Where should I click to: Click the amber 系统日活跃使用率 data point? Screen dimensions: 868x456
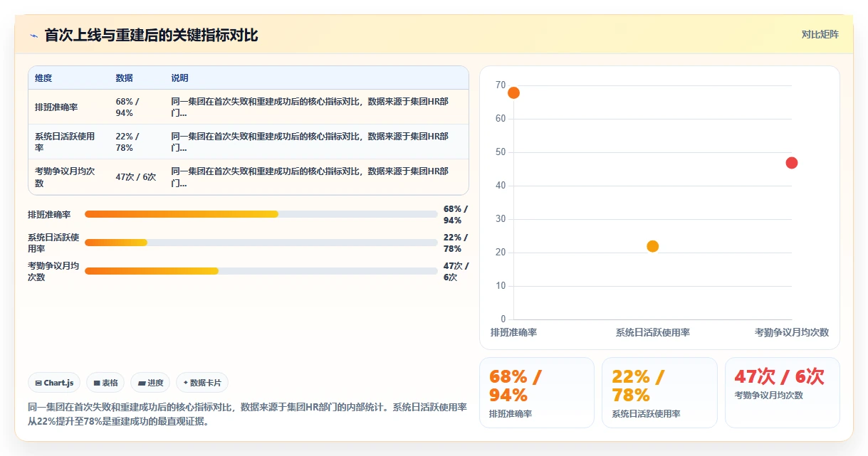tap(652, 246)
